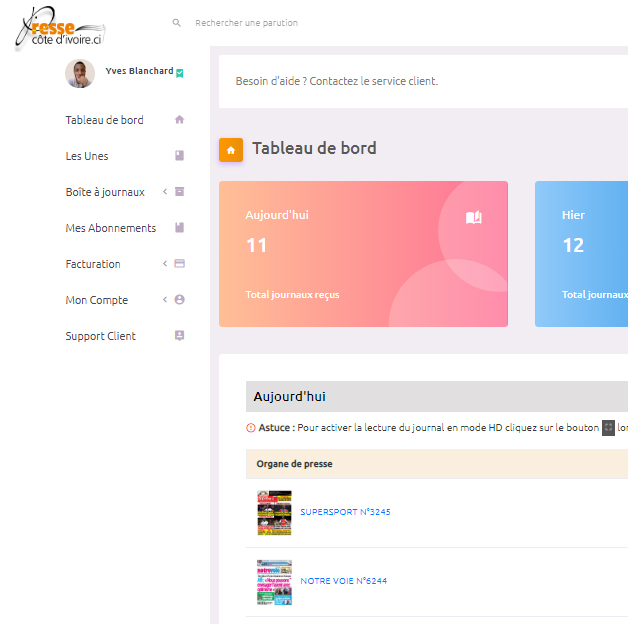628x624 pixels.
Task: Expand the Boîte à journaux submenu chevron
Action: pos(165,192)
